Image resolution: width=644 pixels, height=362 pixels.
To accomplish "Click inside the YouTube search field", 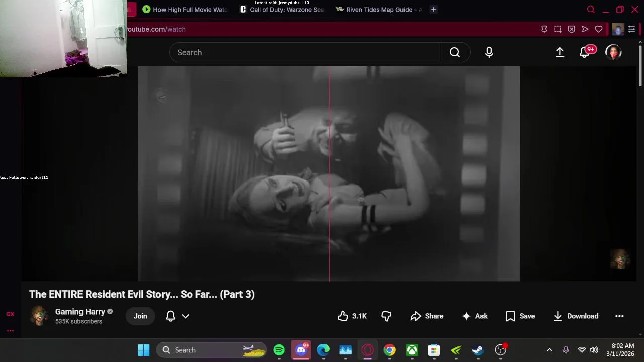I will tap(304, 52).
